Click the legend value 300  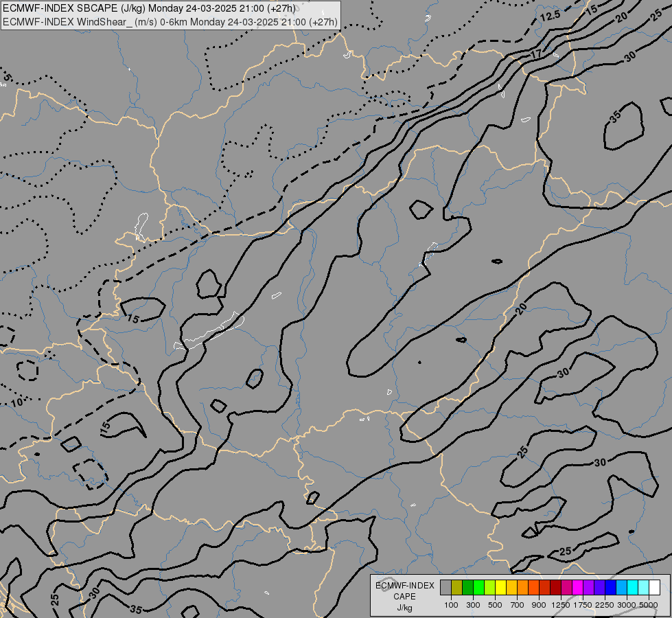[473, 605]
